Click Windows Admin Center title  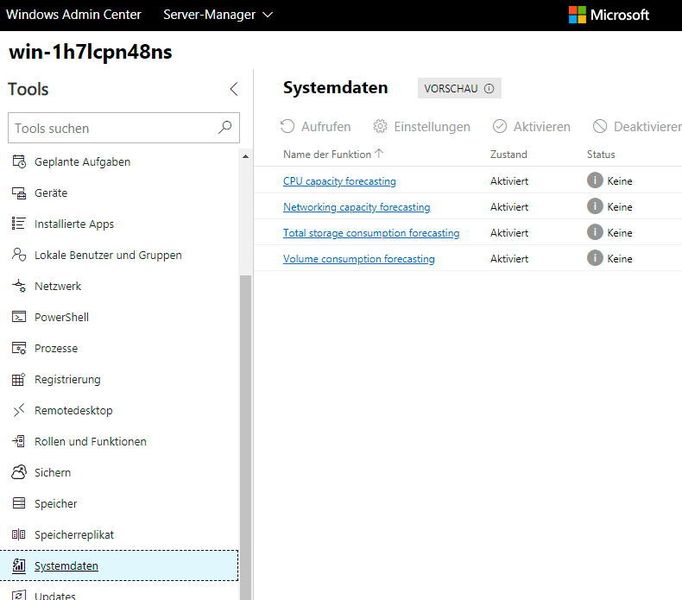click(74, 14)
